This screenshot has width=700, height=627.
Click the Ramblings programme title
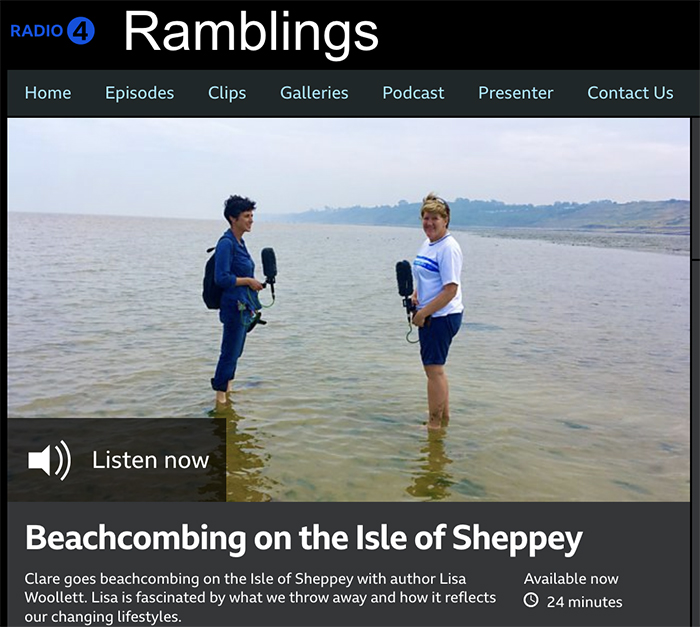click(251, 32)
